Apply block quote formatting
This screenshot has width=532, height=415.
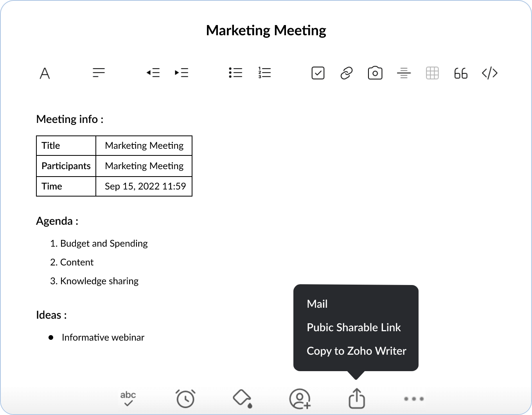click(x=461, y=73)
